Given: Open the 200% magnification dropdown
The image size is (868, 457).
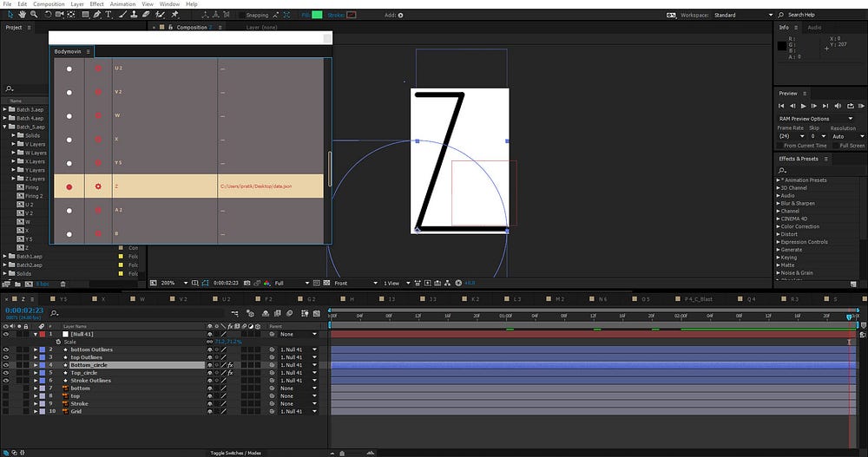Looking at the screenshot, I should (174, 283).
